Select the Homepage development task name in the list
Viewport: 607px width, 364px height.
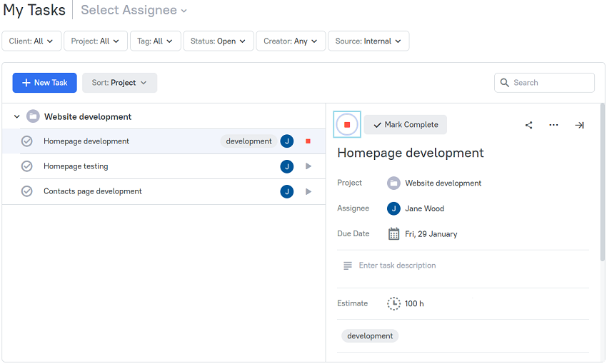86,141
